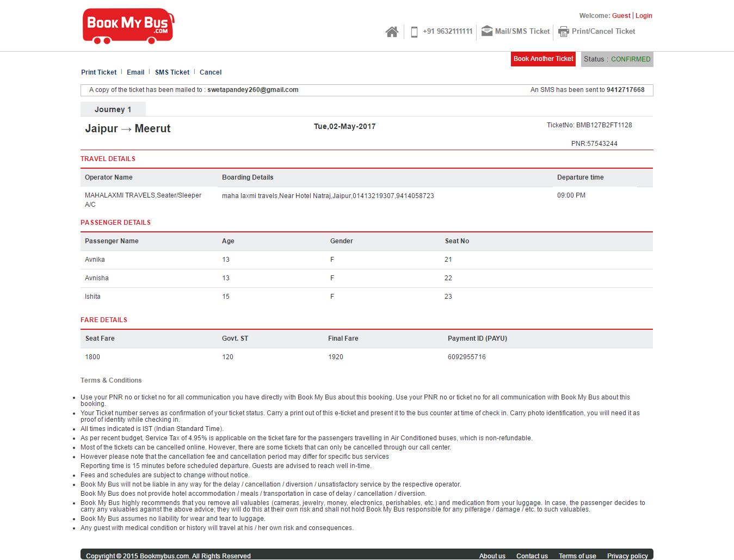Click the Jaipur → Meerut route heading
Image resolution: width=734 pixels, height=560 pixels.
[x=127, y=128]
